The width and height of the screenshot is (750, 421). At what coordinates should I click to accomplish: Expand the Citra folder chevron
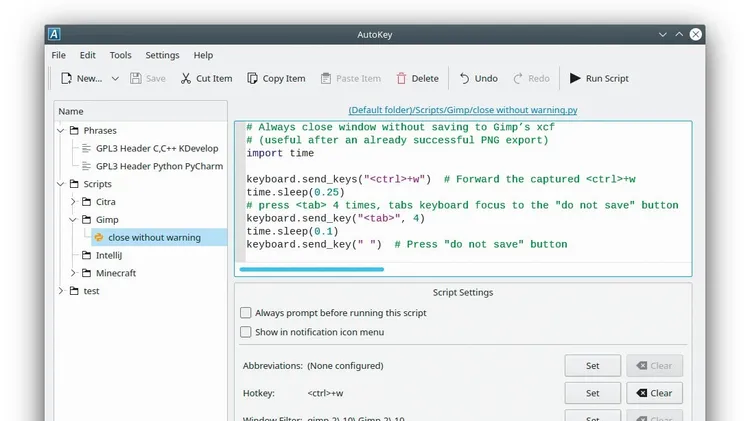click(x=73, y=202)
